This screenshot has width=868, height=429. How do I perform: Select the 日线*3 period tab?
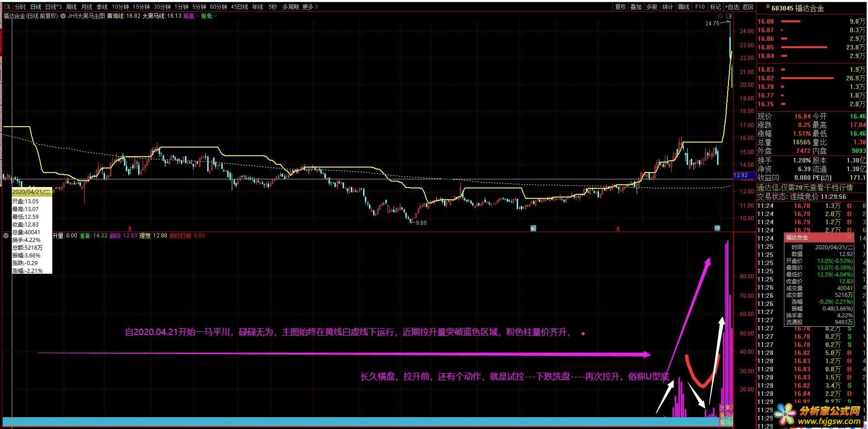[x=53, y=7]
